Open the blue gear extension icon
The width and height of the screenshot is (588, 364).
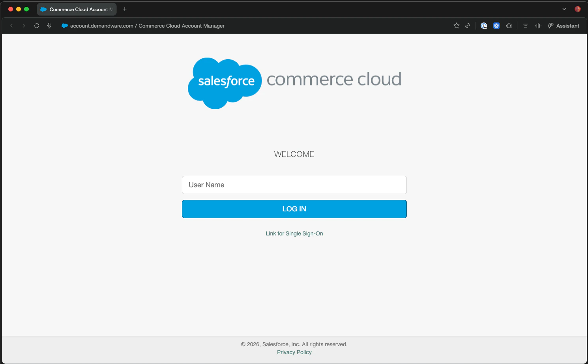(x=496, y=26)
